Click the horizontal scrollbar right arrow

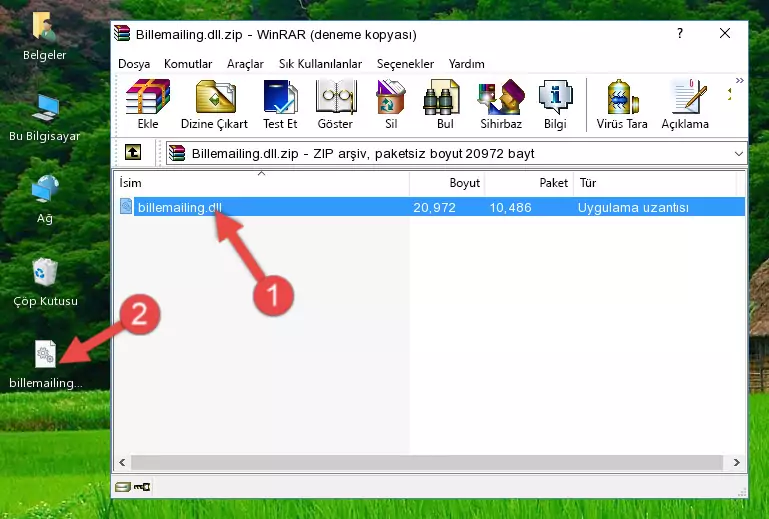736,462
